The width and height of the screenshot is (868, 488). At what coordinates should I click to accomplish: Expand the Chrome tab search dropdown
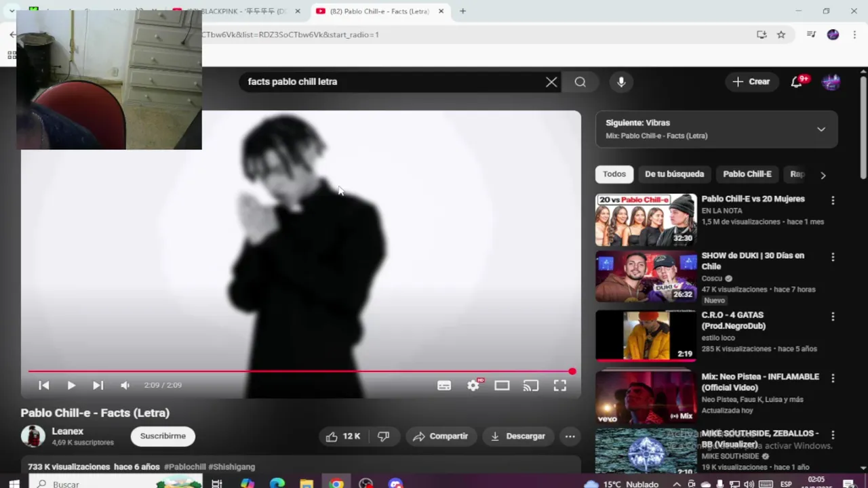12,11
